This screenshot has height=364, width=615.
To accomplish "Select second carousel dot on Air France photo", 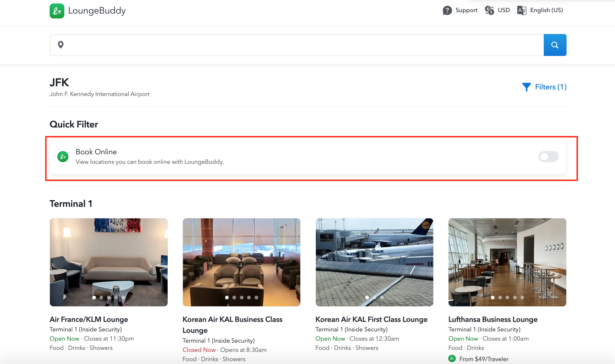I will click(x=101, y=297).
